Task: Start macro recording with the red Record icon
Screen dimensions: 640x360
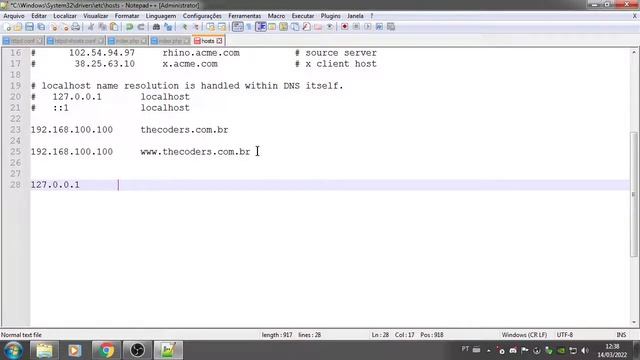Action: [344, 27]
